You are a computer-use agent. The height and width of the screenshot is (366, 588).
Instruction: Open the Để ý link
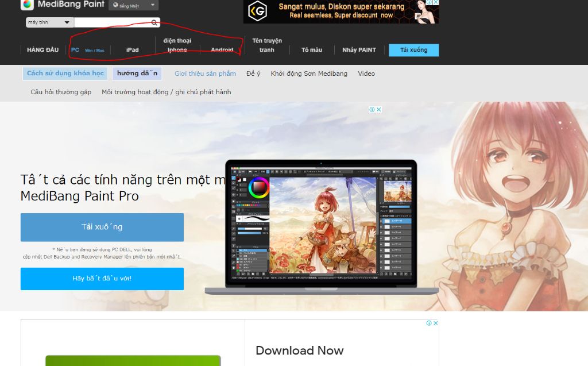[x=253, y=74]
